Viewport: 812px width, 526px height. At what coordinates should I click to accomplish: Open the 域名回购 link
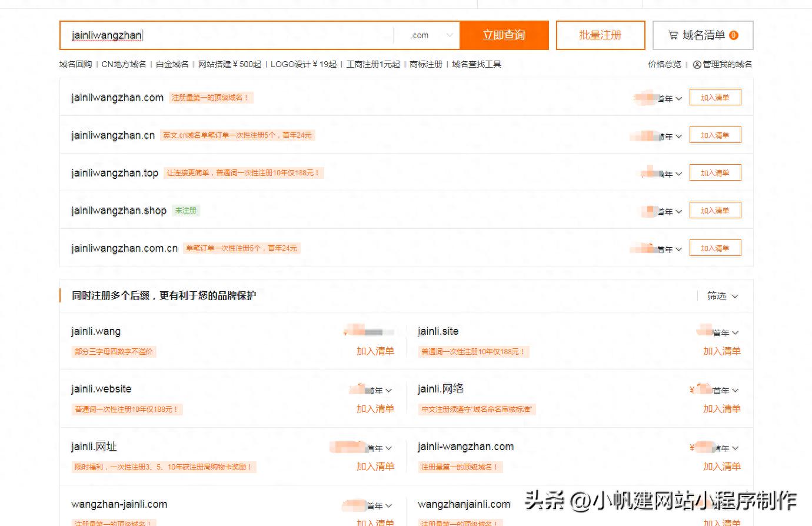[75, 64]
